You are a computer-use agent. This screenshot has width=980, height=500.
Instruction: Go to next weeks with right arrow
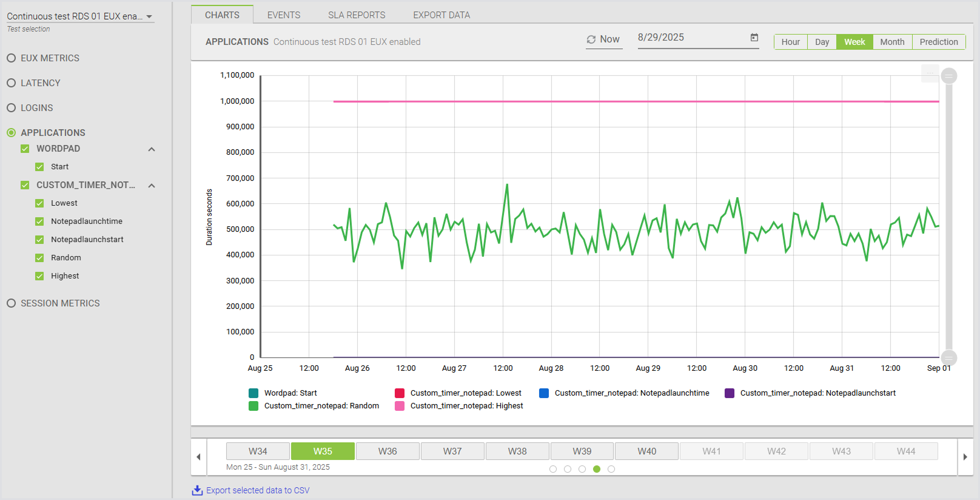point(965,457)
